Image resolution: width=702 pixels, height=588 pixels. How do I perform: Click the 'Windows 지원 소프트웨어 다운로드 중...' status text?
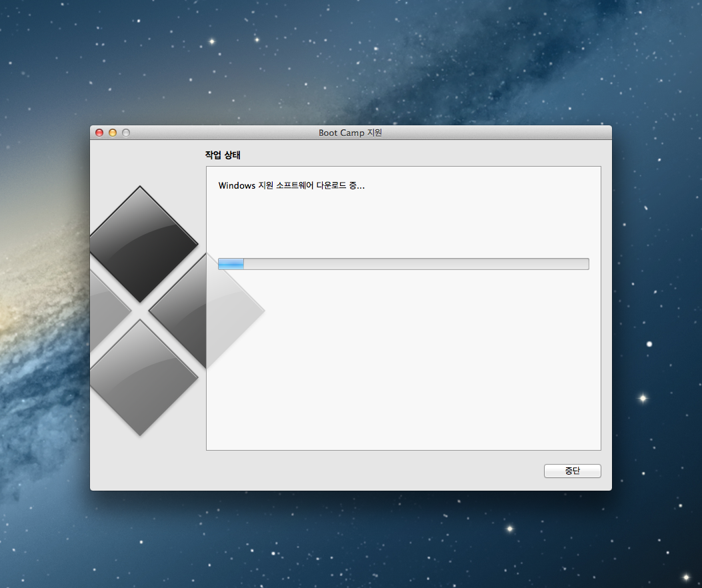[x=291, y=185]
